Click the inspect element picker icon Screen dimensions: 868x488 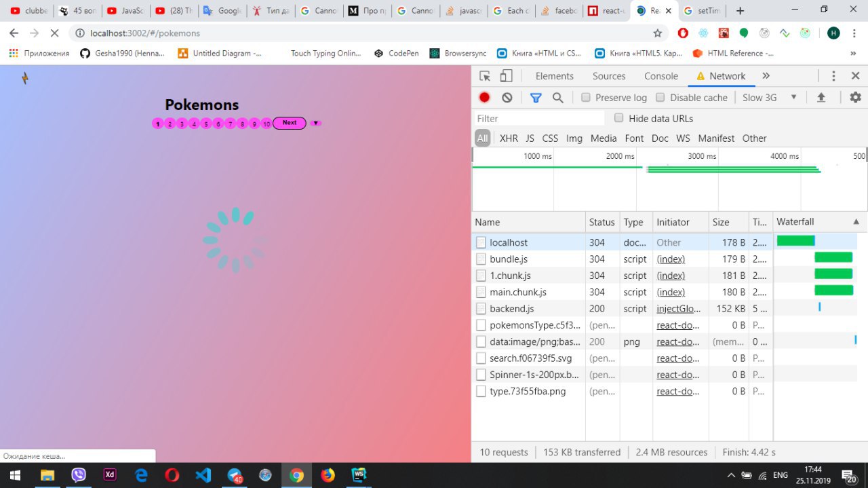tap(484, 76)
